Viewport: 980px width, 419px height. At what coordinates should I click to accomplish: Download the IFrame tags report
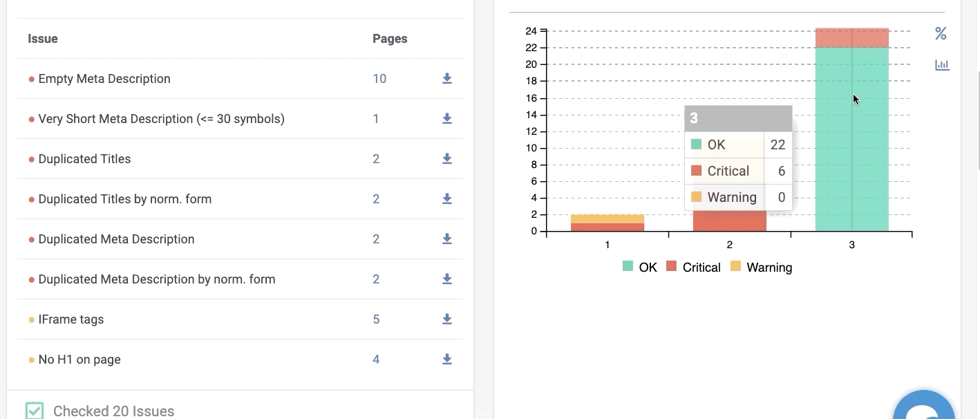tap(447, 319)
